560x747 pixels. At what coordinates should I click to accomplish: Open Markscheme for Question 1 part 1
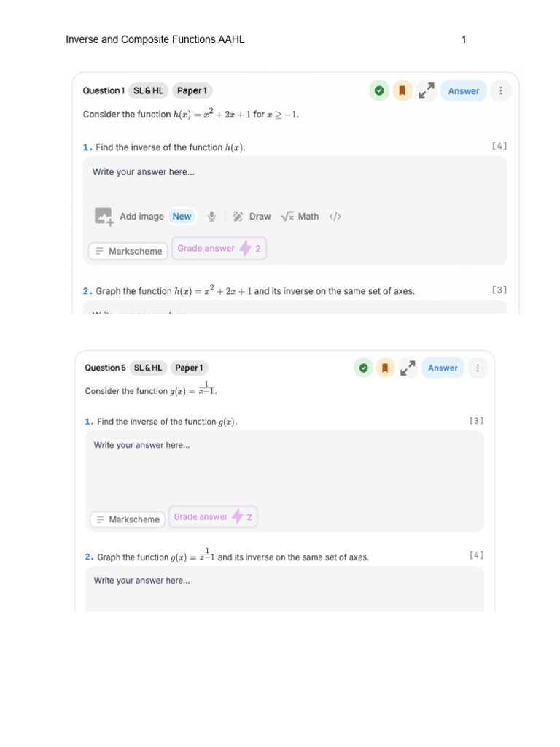(128, 251)
